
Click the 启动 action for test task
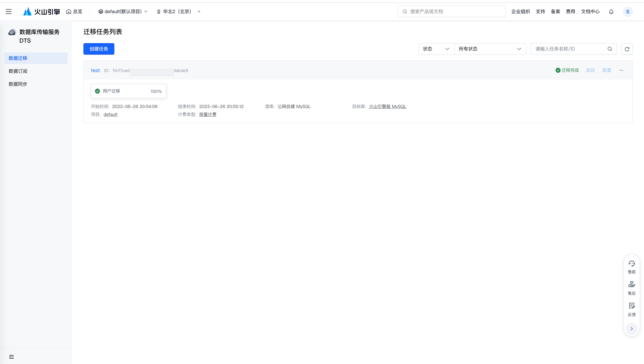590,70
